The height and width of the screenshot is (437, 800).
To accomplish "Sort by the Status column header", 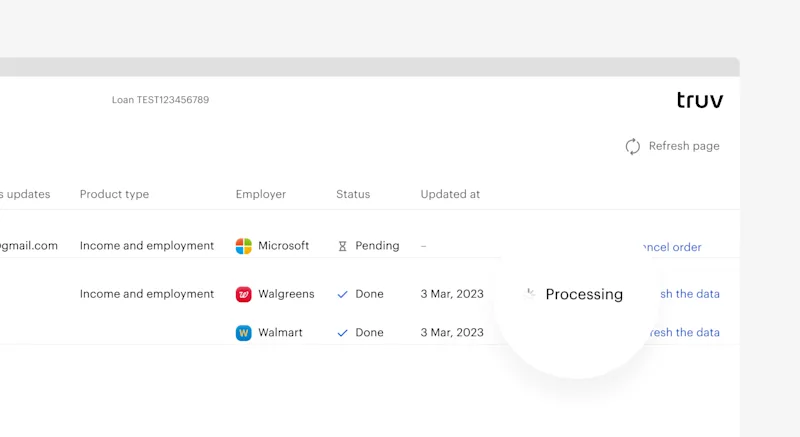I will [x=353, y=194].
